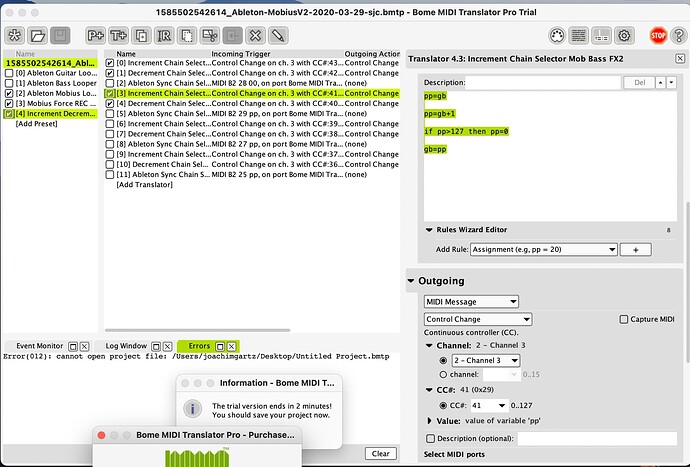Save project using the floppy disk icon
This screenshot has height=467, width=690.
[x=60, y=36]
